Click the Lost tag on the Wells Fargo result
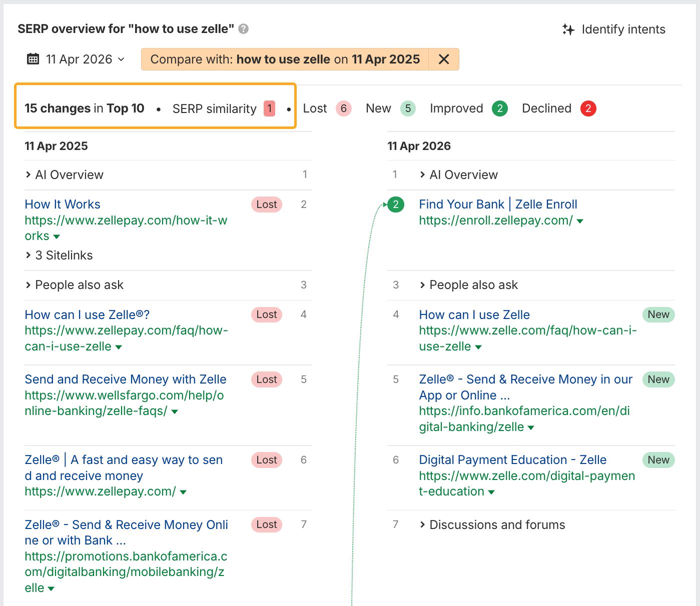Screen dimensions: 700x606 coord(267,379)
